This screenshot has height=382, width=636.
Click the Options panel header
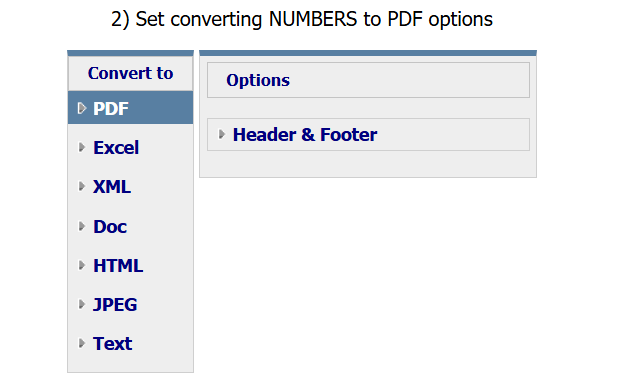coord(368,80)
